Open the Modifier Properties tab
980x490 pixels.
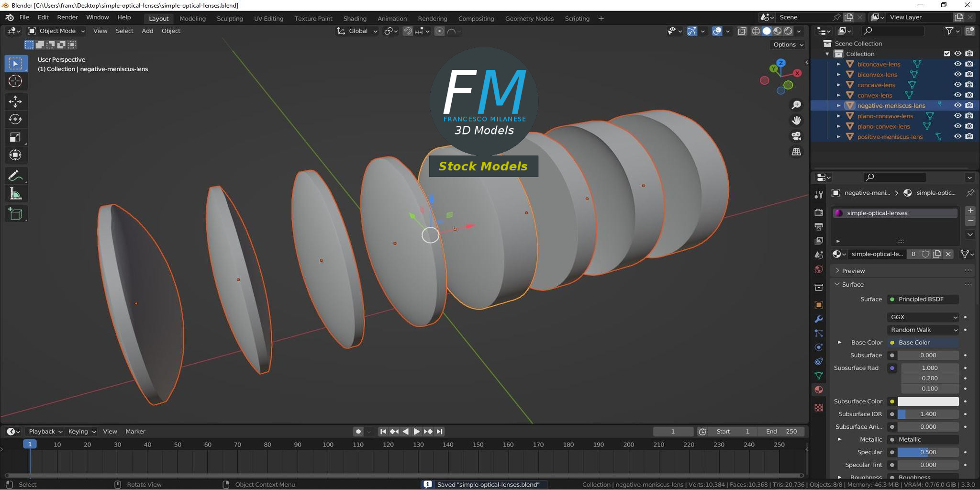pos(818,319)
